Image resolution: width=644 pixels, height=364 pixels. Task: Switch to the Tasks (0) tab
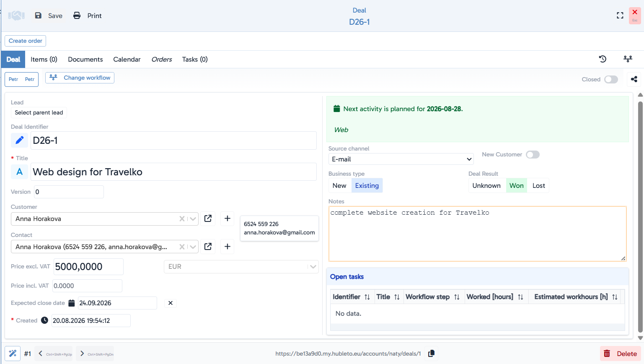195,59
